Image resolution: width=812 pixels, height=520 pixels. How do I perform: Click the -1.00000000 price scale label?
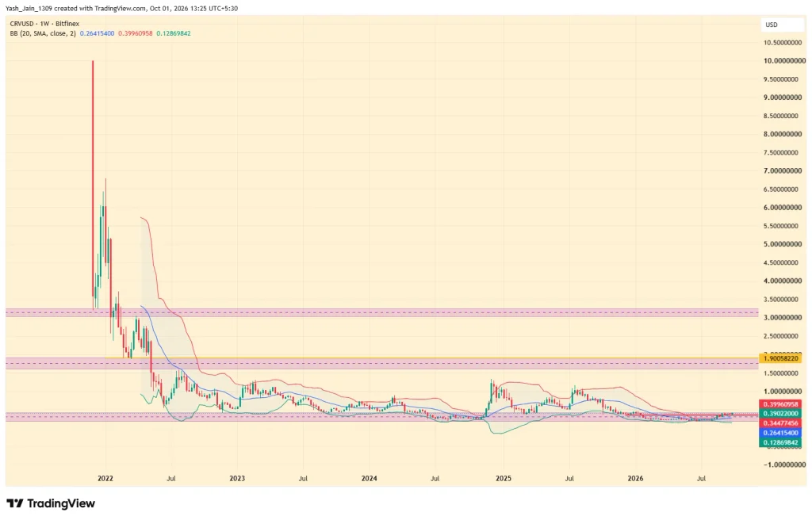[783, 465]
